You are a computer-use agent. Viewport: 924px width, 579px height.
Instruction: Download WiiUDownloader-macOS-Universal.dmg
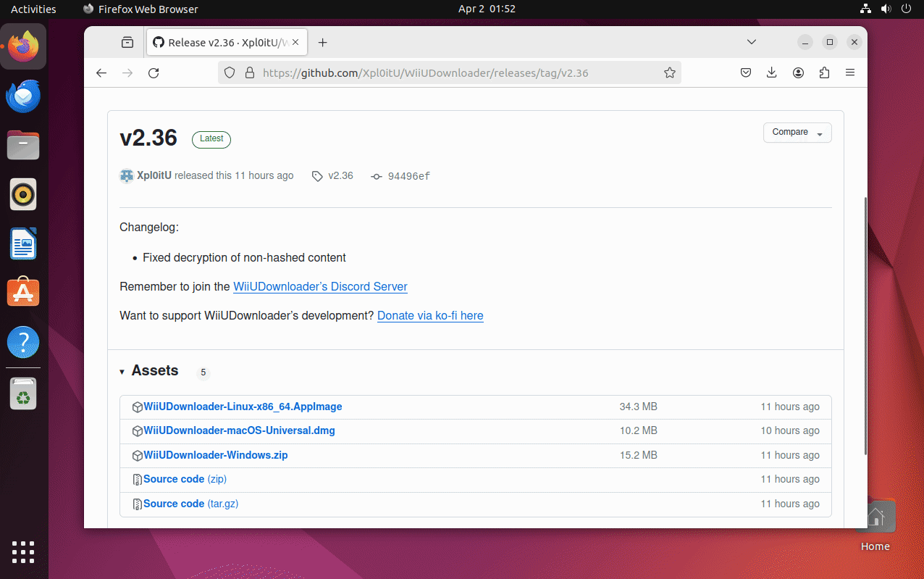pyautogui.click(x=239, y=430)
